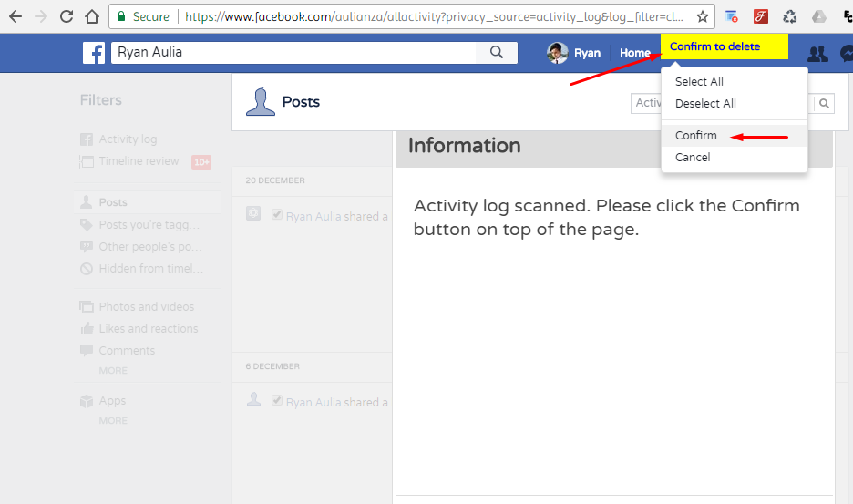Click the 20 DECEMBER date header
Viewport: 853px width, 504px height.
(x=274, y=180)
